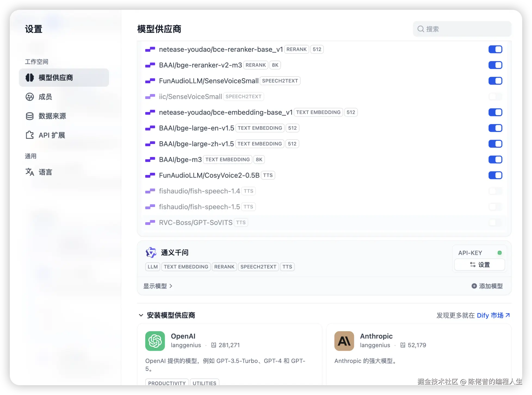
Task: Click the OpenAI logo icon
Action: pyautogui.click(x=155, y=341)
